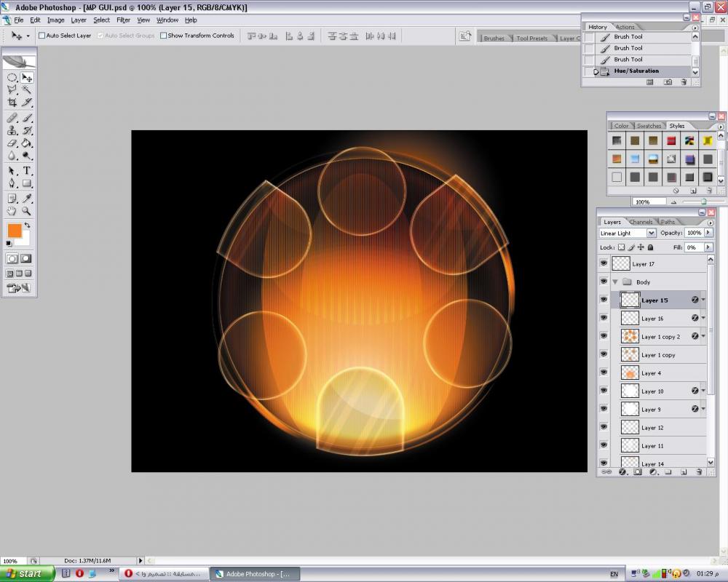Expand Layer 1 copy 2 effects arrow

tap(703, 336)
